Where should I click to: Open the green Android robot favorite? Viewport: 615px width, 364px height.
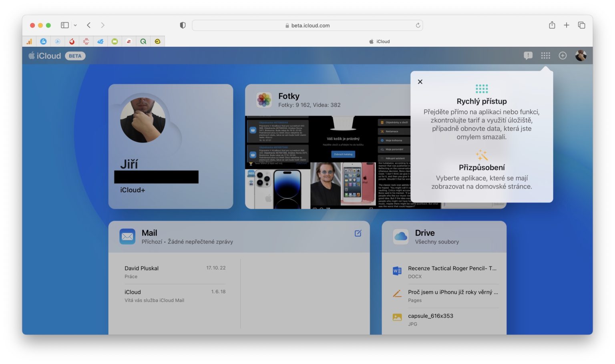tap(115, 41)
